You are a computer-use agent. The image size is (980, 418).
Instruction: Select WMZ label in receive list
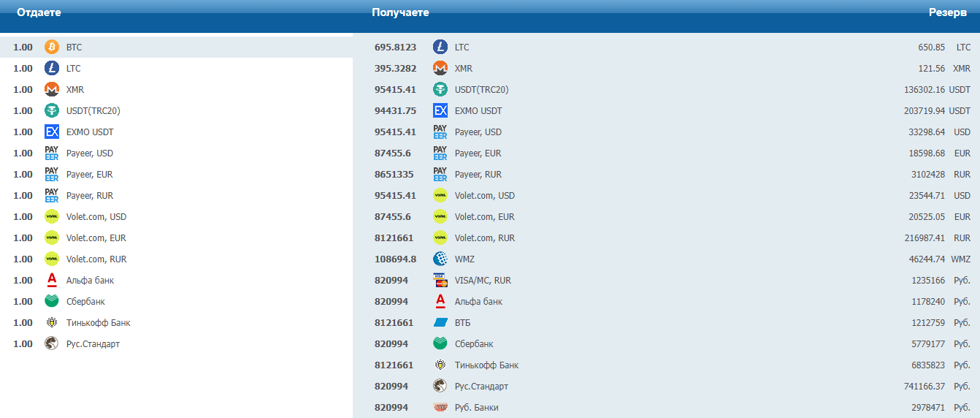click(464, 259)
